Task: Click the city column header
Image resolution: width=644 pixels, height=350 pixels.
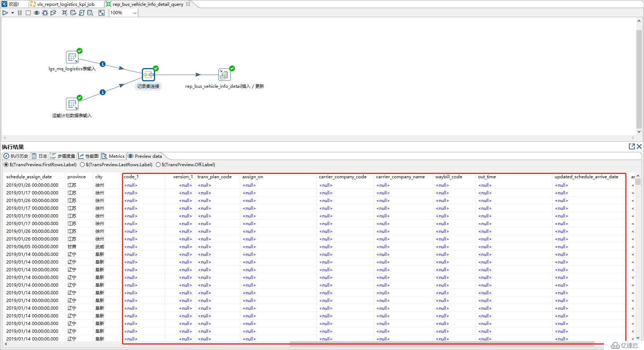Action: click(x=99, y=177)
